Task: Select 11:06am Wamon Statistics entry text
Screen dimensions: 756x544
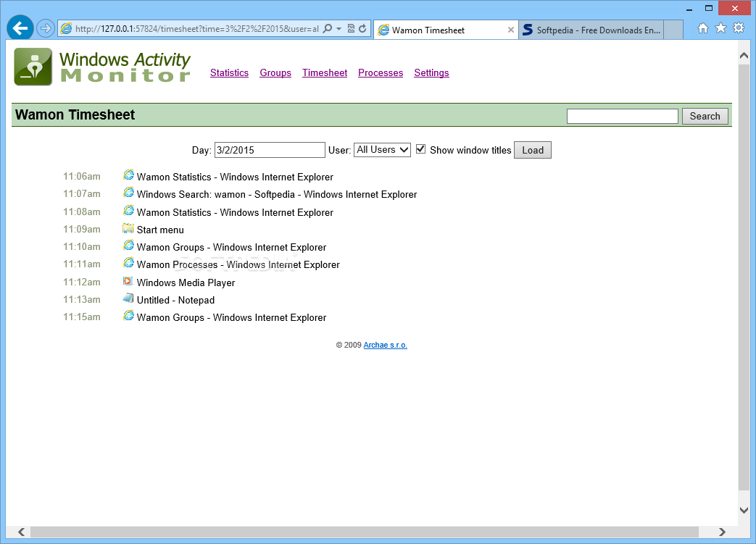Action: 235,177
